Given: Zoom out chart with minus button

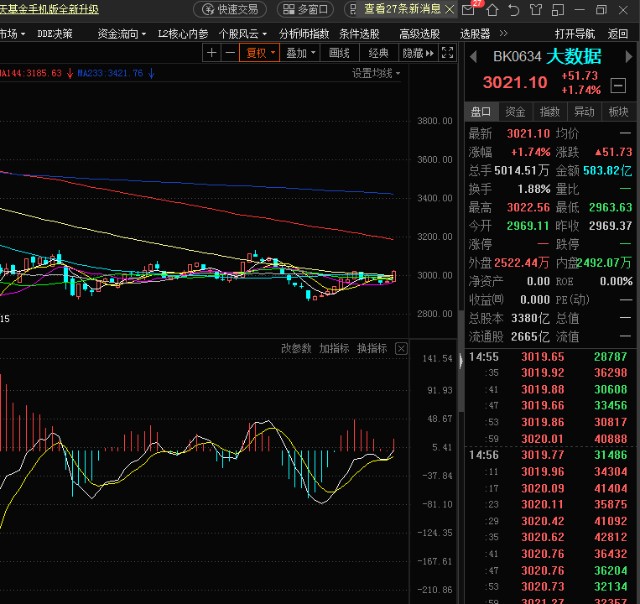Looking at the screenshot, I should [231, 53].
